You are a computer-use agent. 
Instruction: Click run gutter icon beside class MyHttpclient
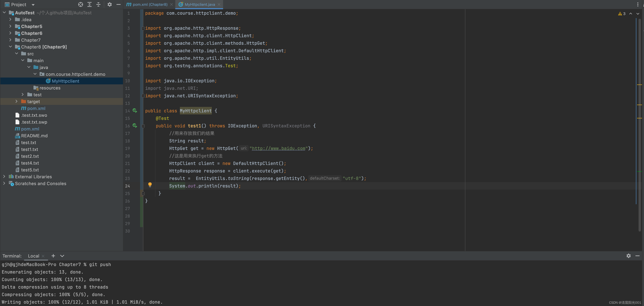(135, 110)
